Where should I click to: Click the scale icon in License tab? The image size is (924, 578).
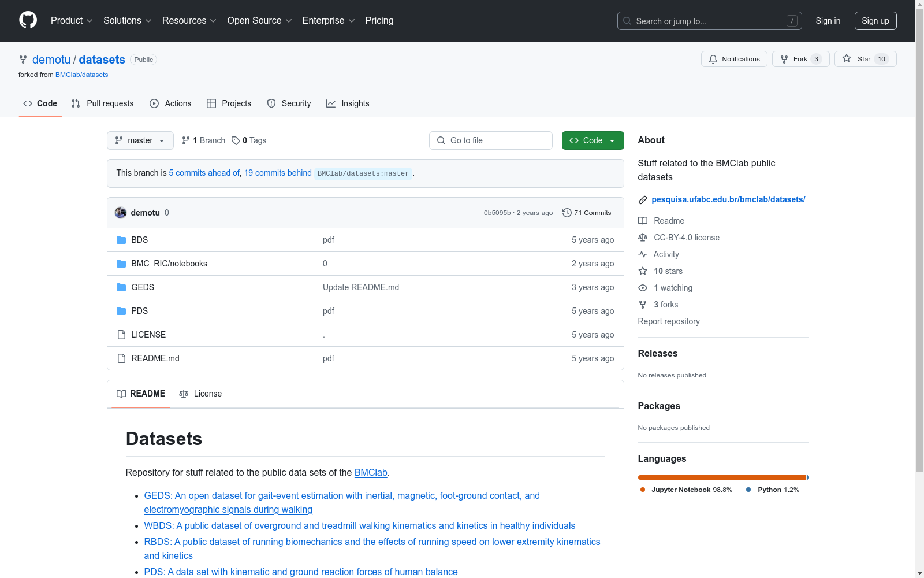pyautogui.click(x=184, y=394)
